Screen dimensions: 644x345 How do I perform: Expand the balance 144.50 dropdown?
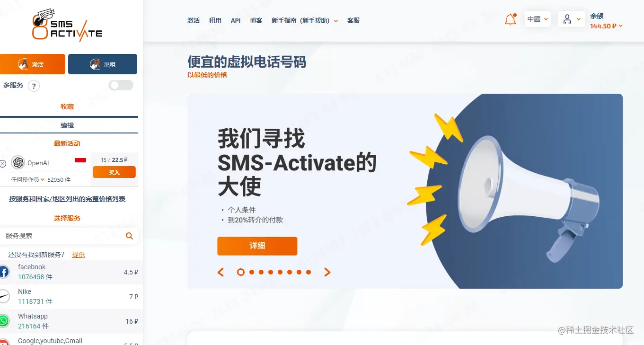(x=606, y=26)
